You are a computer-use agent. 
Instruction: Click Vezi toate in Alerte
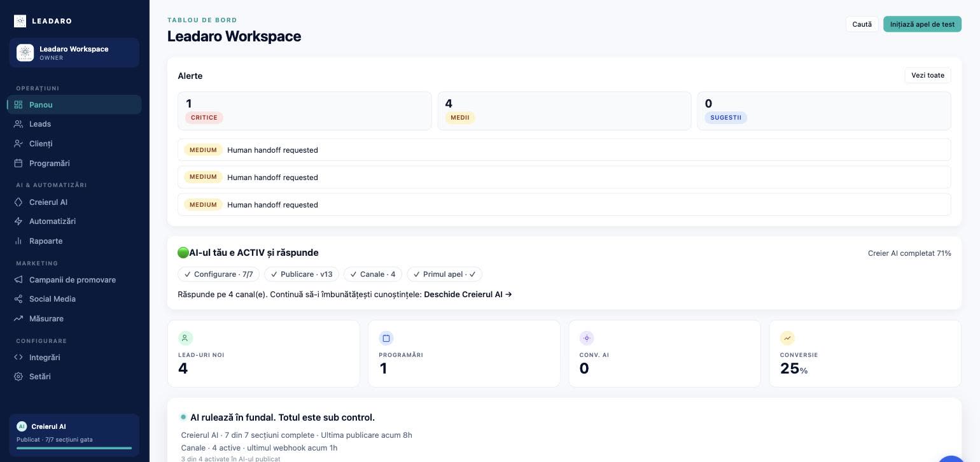click(x=928, y=75)
